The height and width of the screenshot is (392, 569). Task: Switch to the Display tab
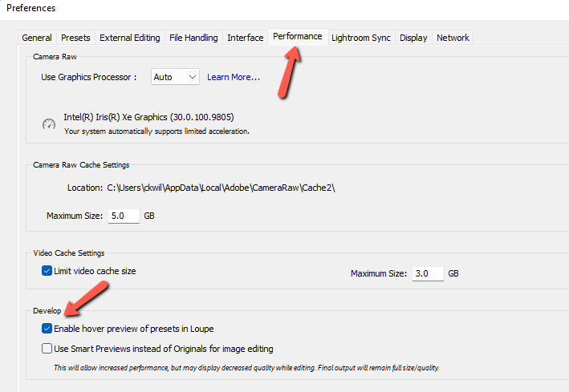413,38
